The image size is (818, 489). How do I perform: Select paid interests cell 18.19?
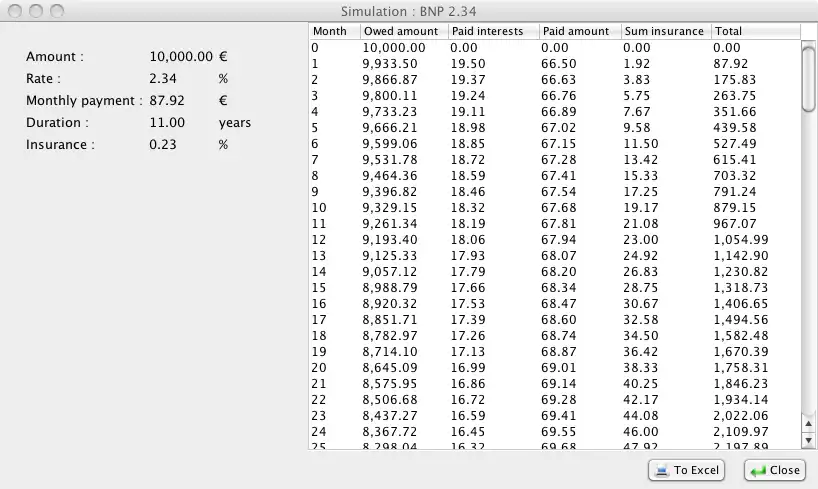tap(468, 224)
